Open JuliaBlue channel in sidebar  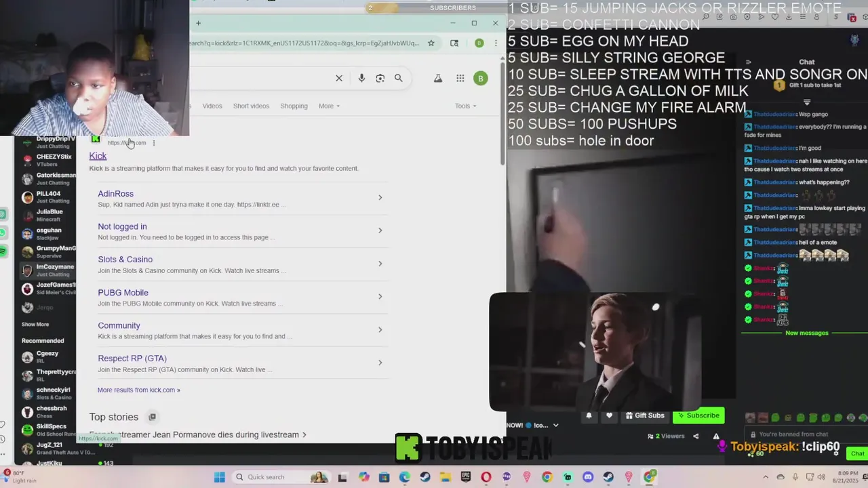tap(47, 215)
